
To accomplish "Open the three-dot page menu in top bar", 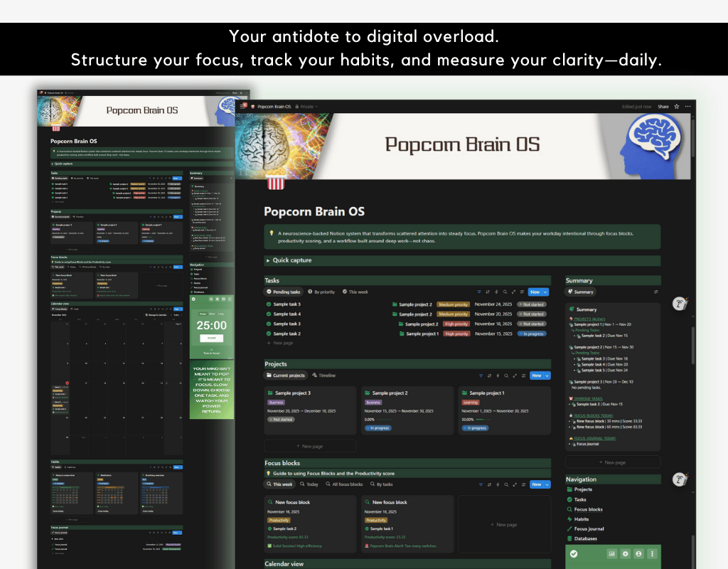I will (x=687, y=107).
